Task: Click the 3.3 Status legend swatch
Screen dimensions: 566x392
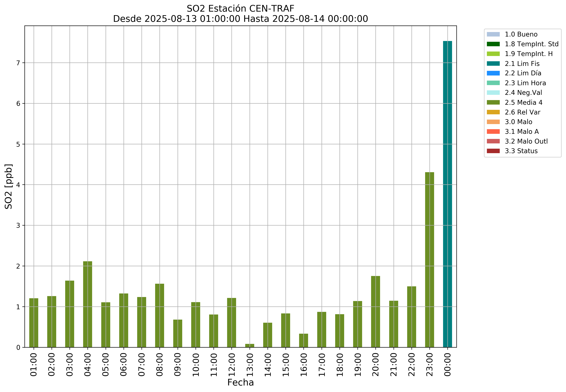Action: point(493,151)
